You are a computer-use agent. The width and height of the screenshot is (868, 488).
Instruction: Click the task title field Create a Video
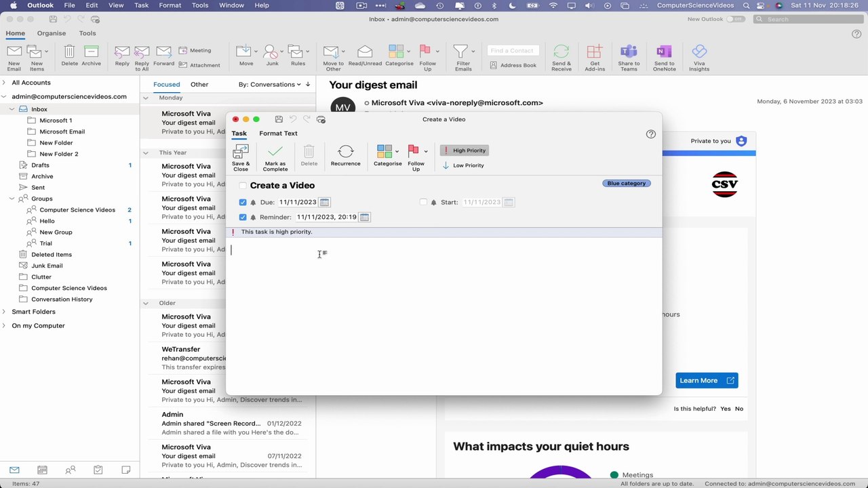point(282,186)
